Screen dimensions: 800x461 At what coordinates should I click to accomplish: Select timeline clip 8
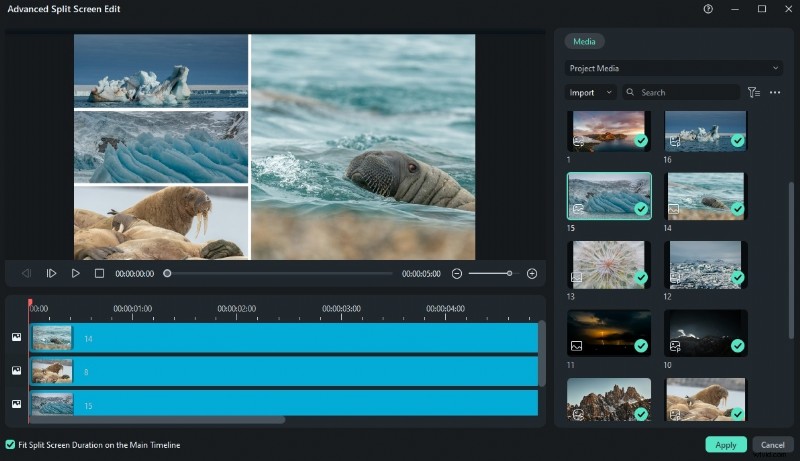[284, 371]
